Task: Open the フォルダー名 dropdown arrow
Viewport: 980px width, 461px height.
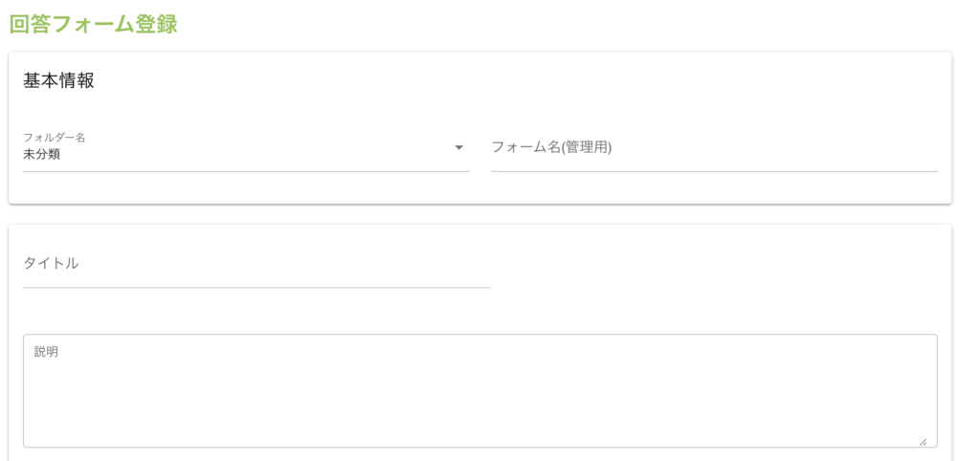Action: click(458, 147)
